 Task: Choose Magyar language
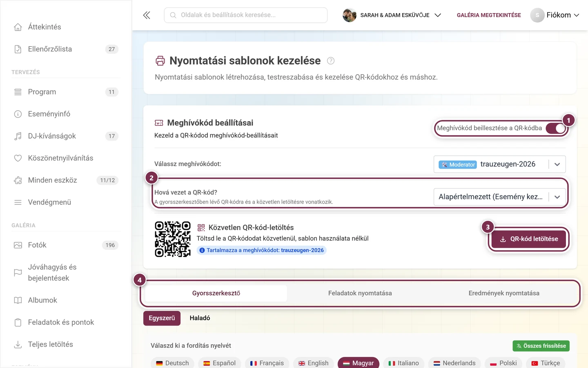(x=358, y=363)
